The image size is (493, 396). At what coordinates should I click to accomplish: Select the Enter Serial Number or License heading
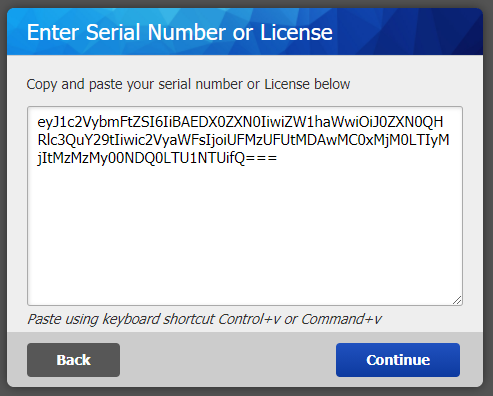[x=180, y=32]
